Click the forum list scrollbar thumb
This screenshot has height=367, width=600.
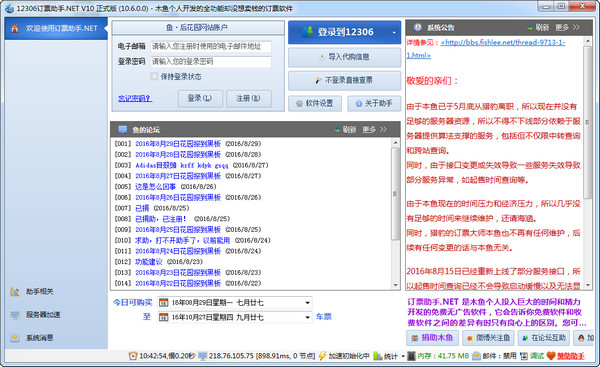tap(395, 194)
